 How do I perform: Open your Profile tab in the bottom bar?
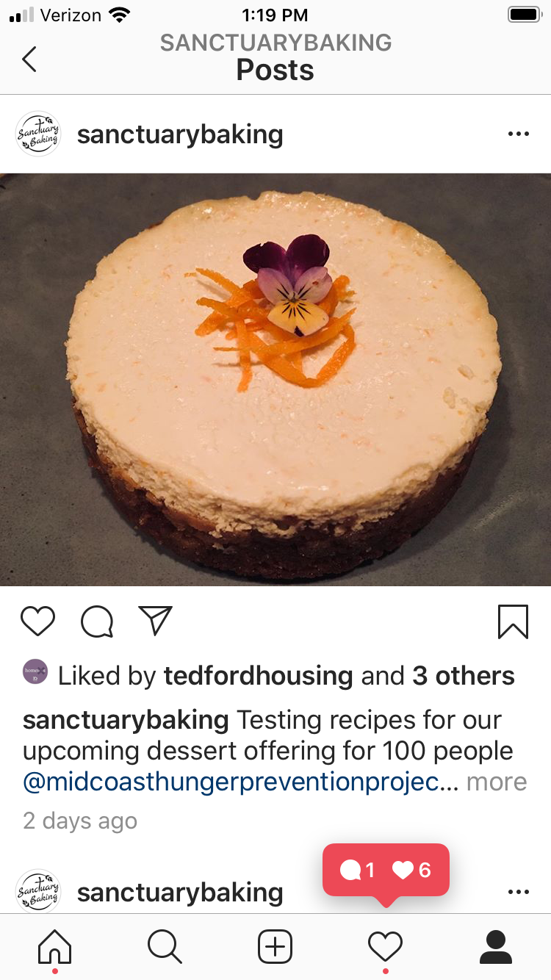tap(495, 946)
